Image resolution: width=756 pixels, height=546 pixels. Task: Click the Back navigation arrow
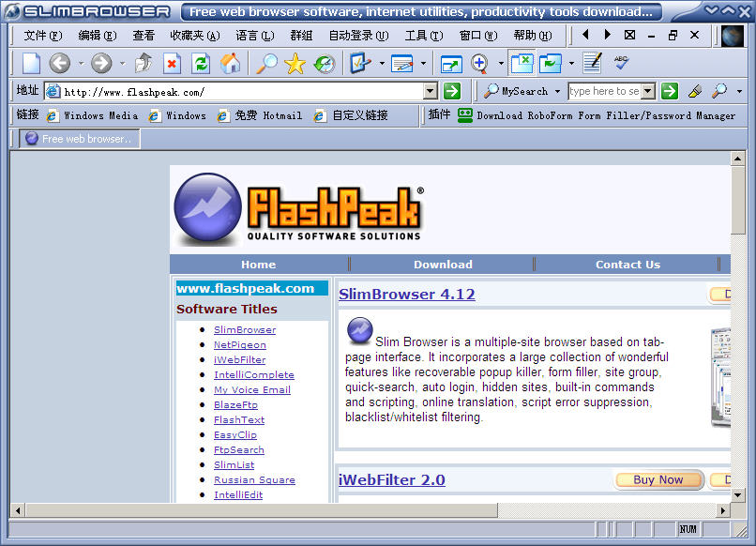click(x=60, y=64)
